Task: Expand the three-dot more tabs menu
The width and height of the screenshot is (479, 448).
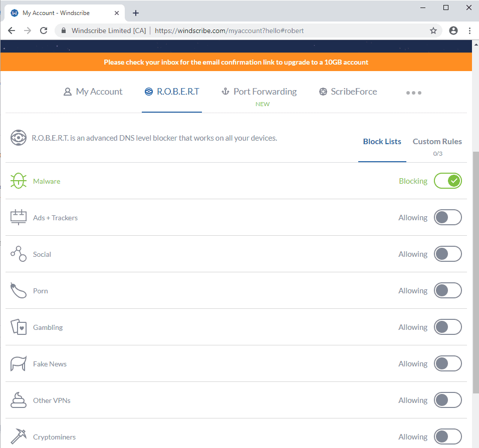Action: [x=413, y=93]
